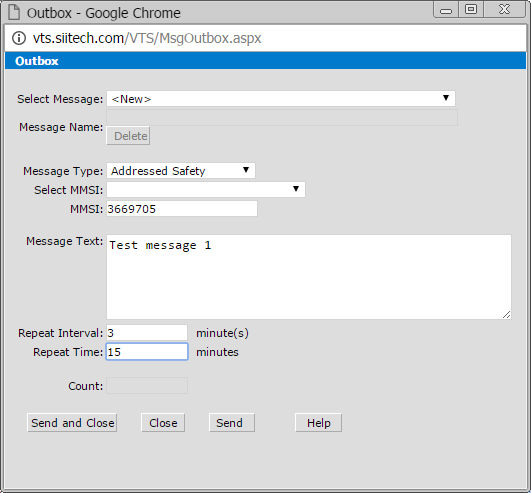Click the site information icon in address bar

click(19, 38)
